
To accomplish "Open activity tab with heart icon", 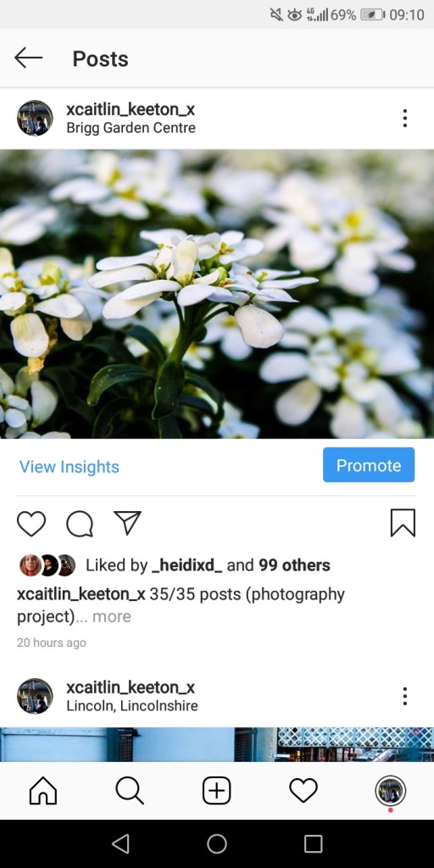I will point(303,791).
